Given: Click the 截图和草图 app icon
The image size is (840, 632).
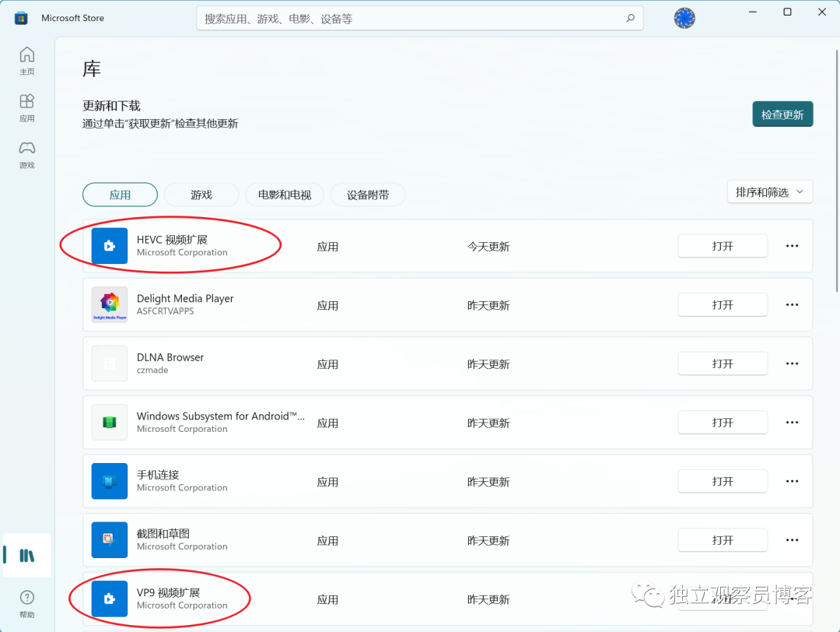Looking at the screenshot, I should pos(110,540).
